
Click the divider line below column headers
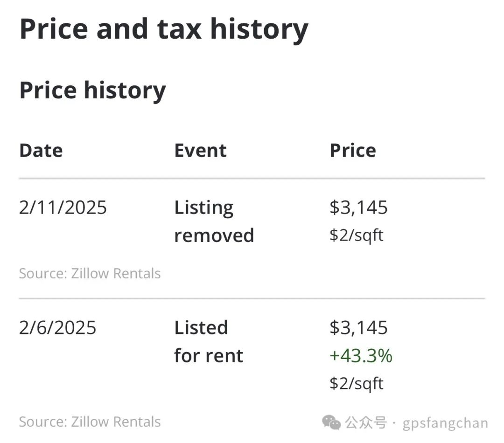tap(252, 178)
